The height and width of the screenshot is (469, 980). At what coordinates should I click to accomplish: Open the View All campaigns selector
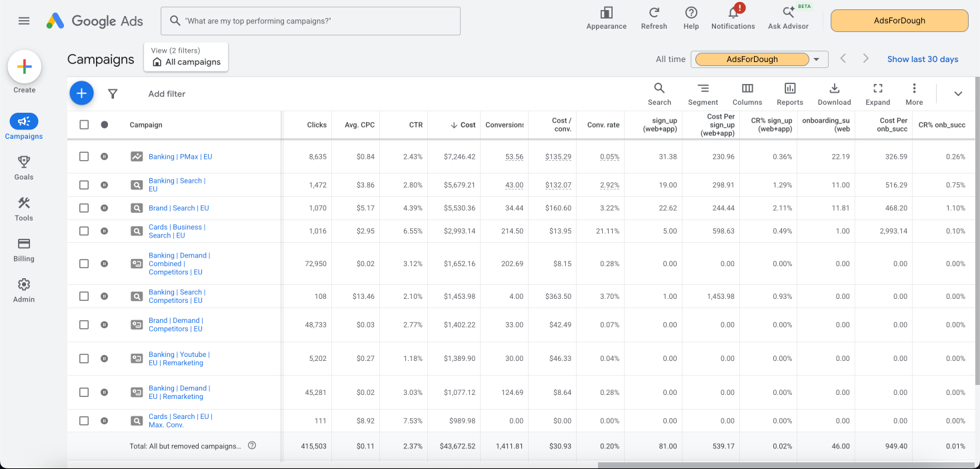pos(186,57)
